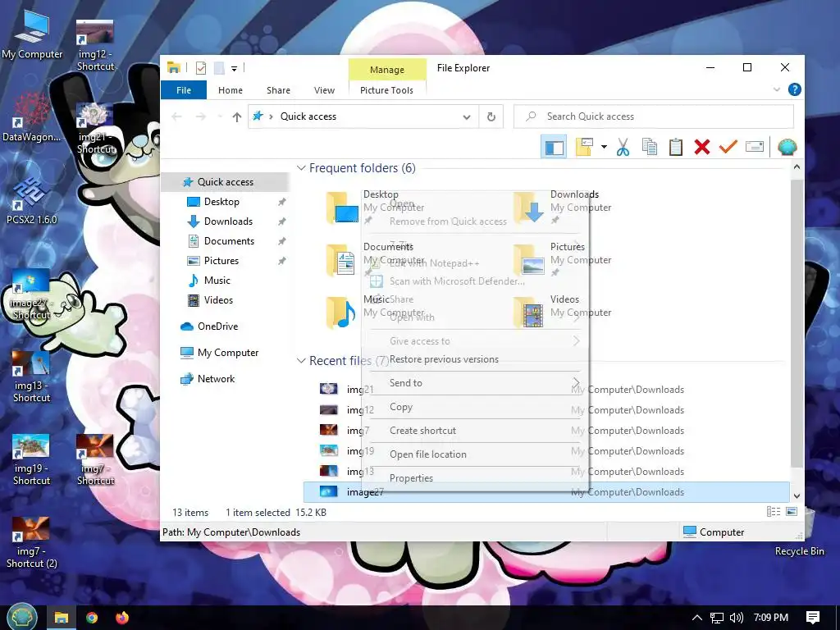840x630 pixels.
Task: Open the Picture Tools Manage tab
Action: pyautogui.click(x=387, y=70)
